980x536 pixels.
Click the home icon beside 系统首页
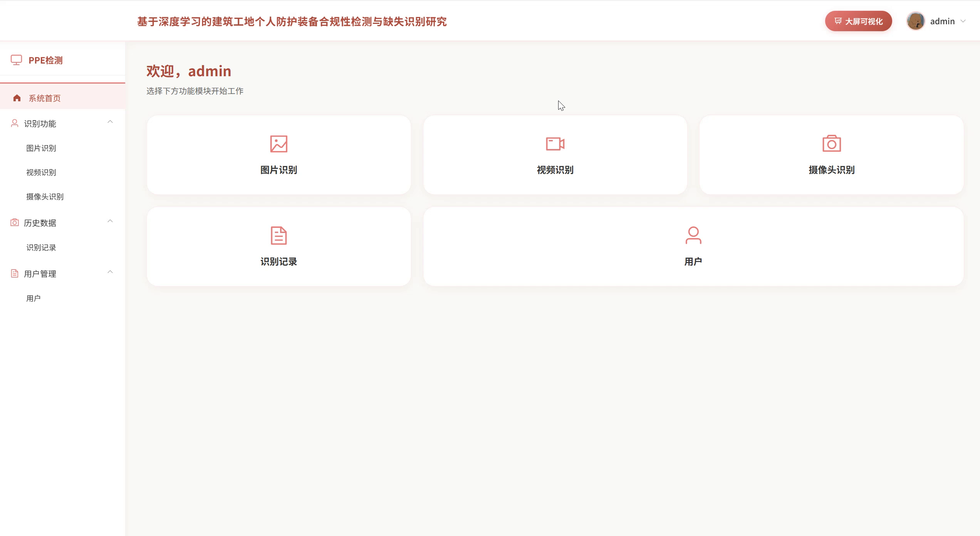click(x=17, y=98)
